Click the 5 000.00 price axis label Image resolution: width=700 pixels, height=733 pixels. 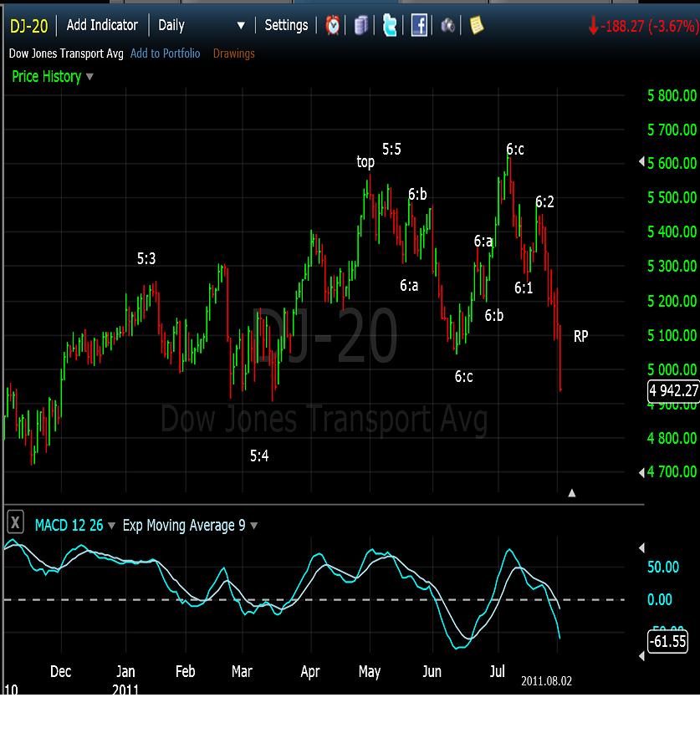tap(672, 369)
